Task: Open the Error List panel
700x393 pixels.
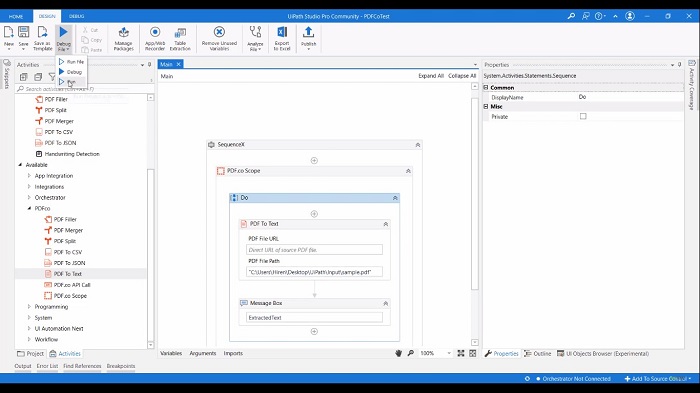Action: (47, 366)
